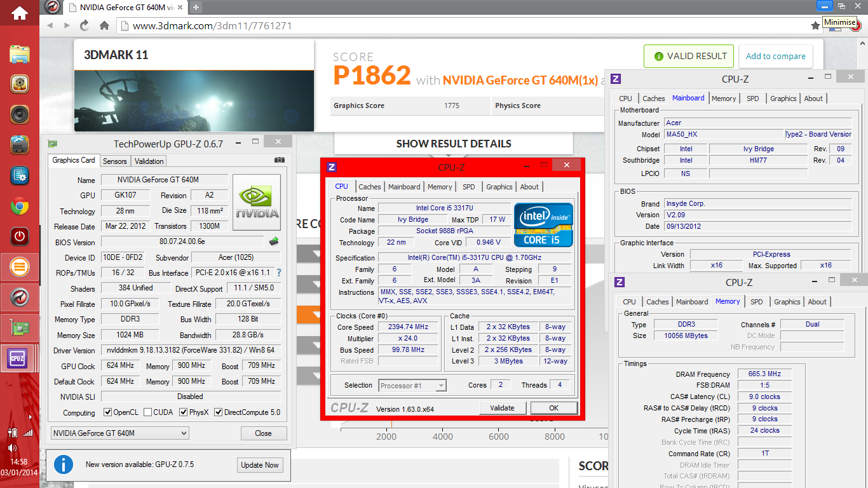Image resolution: width=868 pixels, height=488 pixels.
Task: Click the Graphics Score value 1775
Action: (x=452, y=105)
